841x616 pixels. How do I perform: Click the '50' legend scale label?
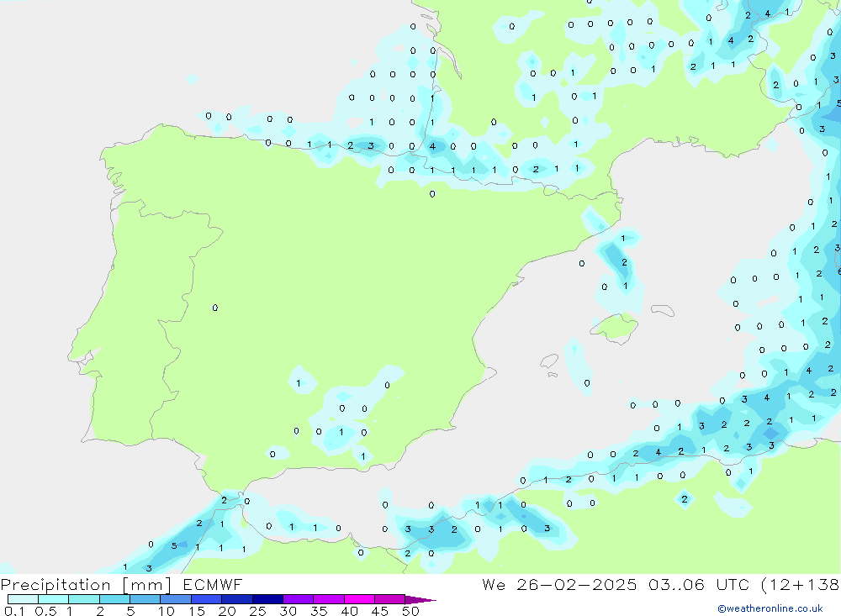410,611
